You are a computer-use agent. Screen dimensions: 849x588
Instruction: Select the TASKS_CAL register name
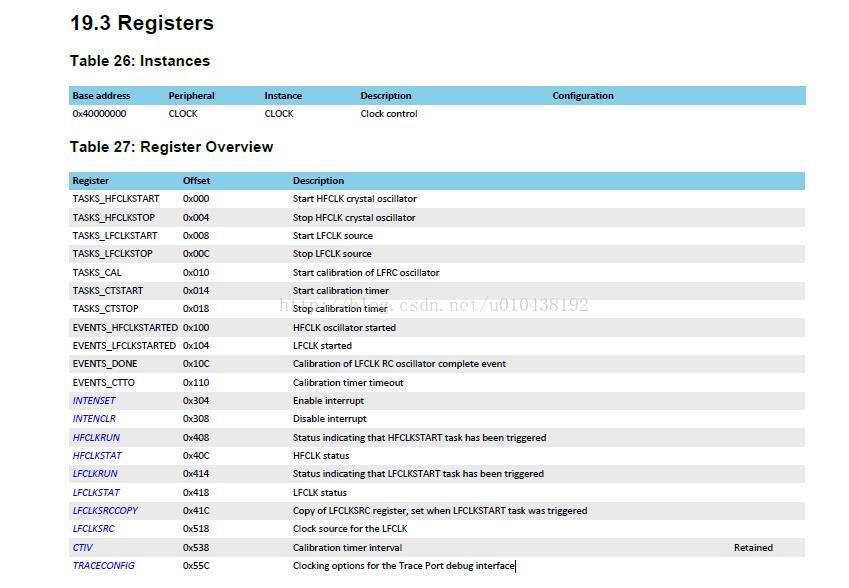coord(97,272)
